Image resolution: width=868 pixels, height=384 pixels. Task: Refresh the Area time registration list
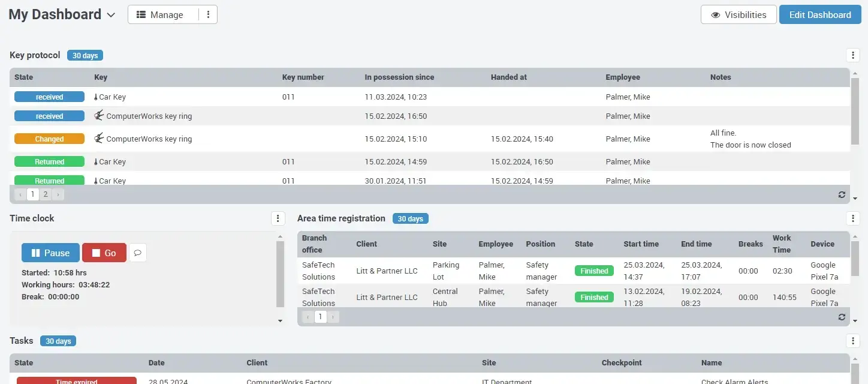[x=842, y=317]
